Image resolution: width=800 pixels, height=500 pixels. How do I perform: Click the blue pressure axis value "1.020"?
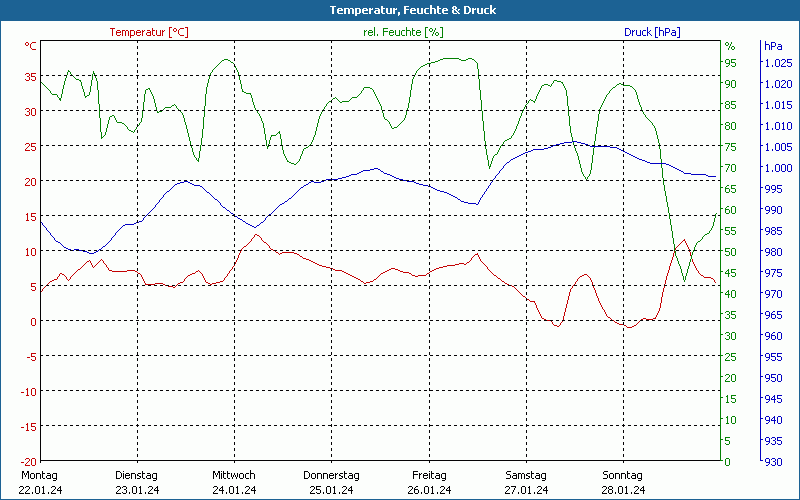click(779, 84)
